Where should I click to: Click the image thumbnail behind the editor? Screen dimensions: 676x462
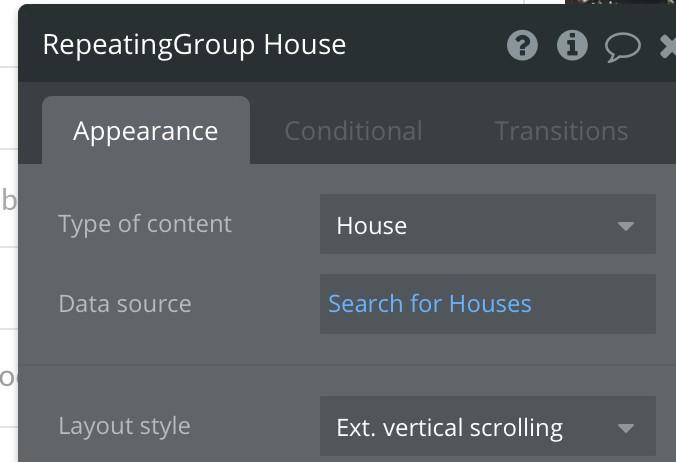tap(620, 4)
